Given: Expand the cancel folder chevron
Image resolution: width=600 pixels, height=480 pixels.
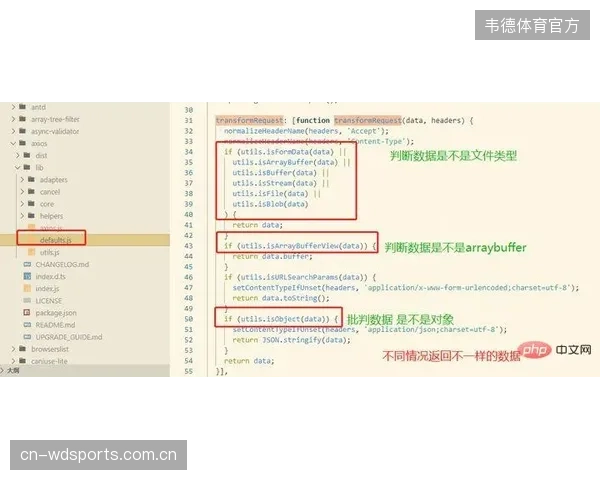Looking at the screenshot, I should [x=22, y=192].
